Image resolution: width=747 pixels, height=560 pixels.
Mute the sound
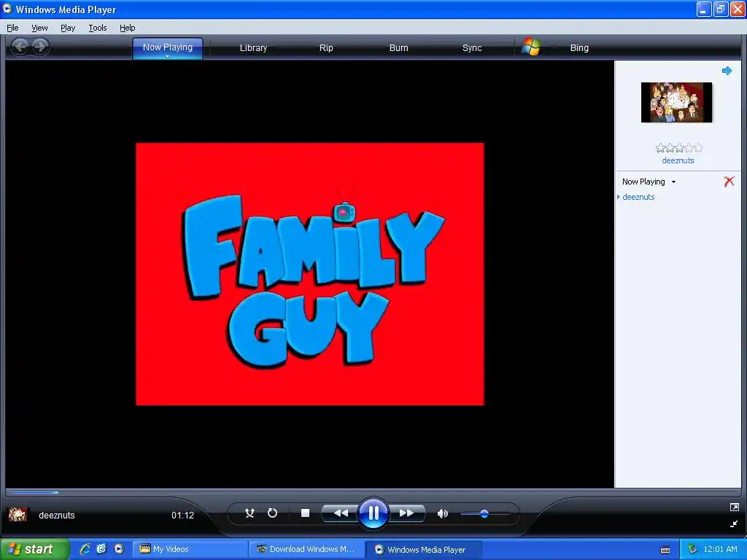(442, 513)
